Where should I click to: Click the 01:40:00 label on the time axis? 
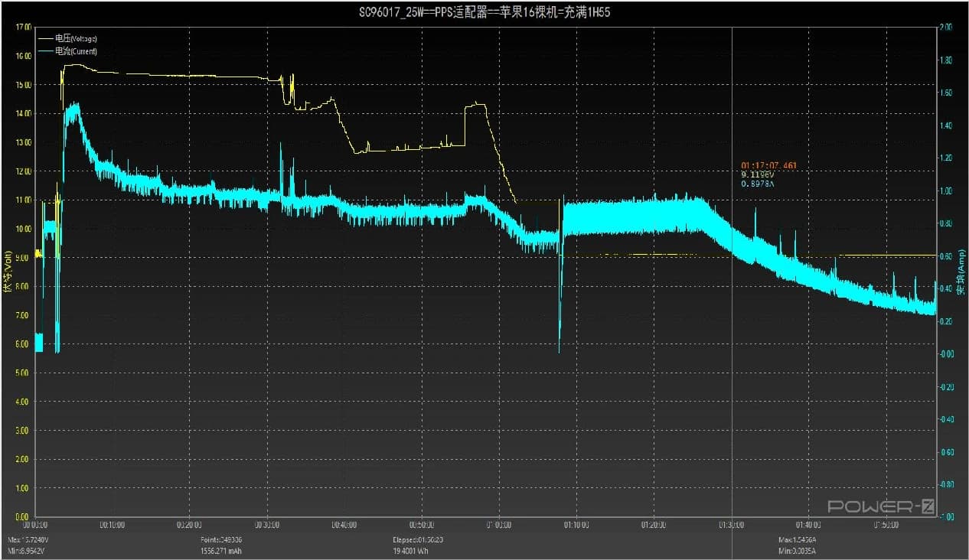(807, 526)
